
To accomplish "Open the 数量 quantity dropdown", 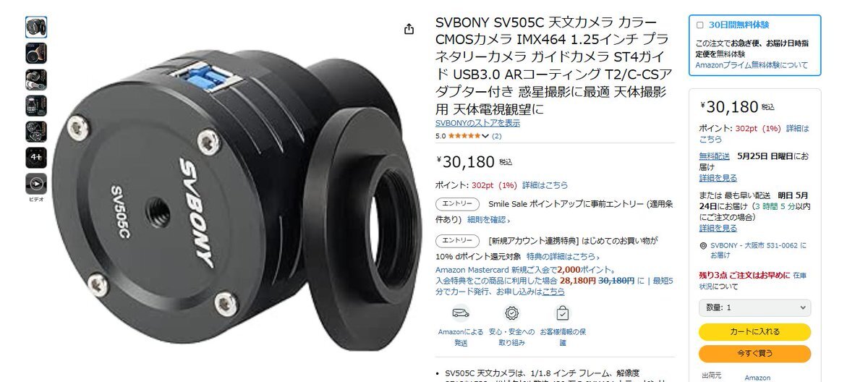I will coord(754,307).
